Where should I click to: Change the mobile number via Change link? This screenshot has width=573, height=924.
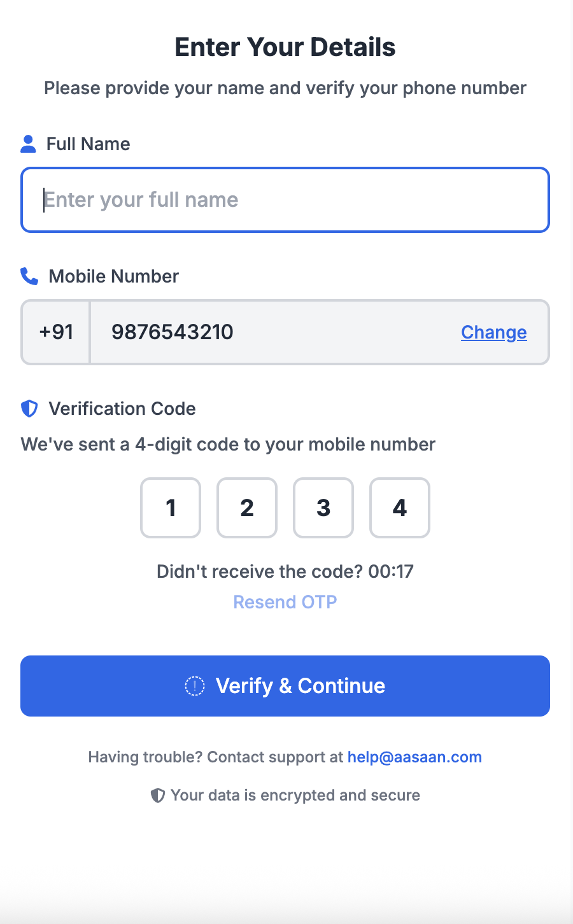(494, 332)
